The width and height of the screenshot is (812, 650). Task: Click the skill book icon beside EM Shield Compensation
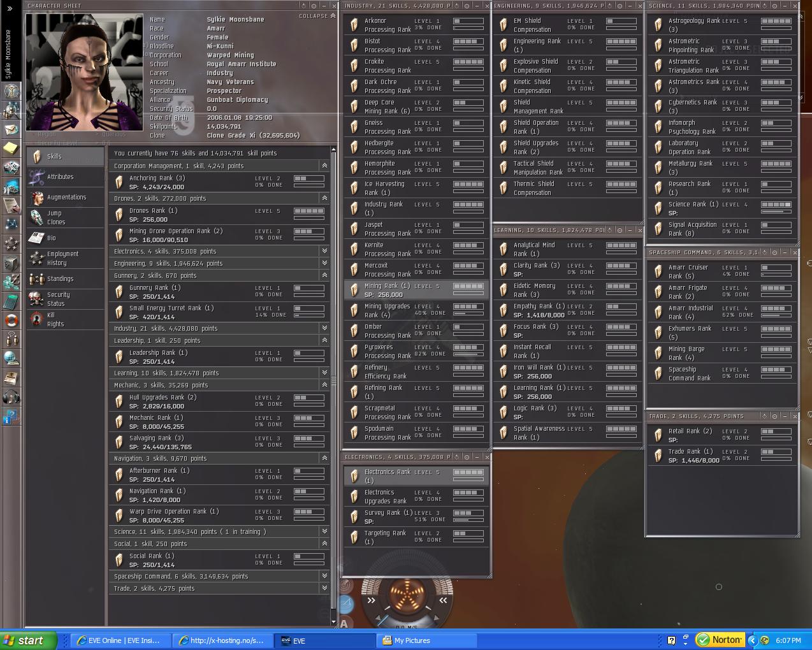tap(504, 25)
